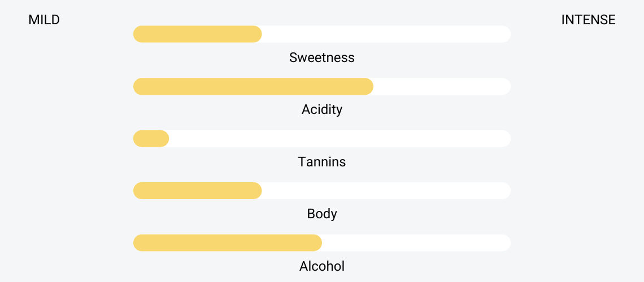Click the empty white part of Alcohol bar

pos(416,243)
